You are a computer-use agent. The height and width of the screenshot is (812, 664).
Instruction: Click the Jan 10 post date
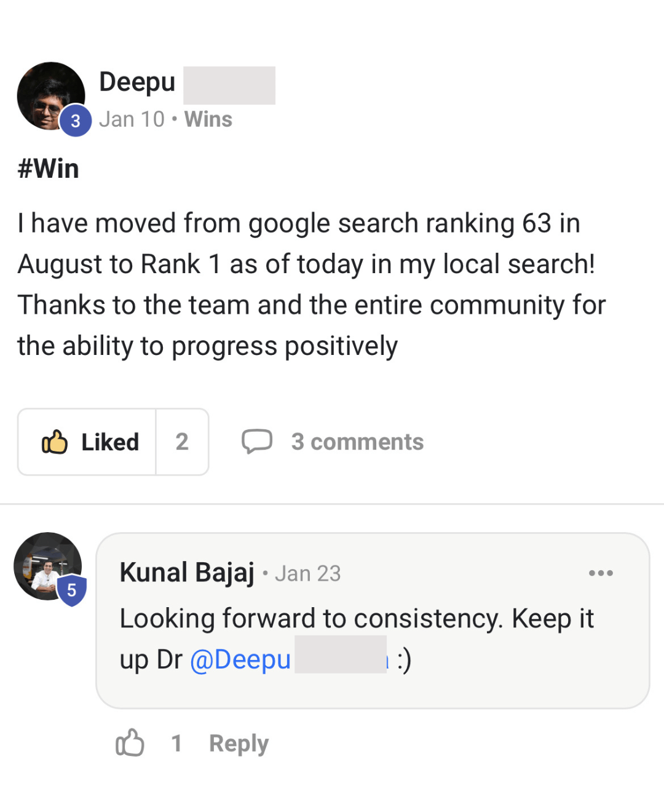(x=132, y=119)
